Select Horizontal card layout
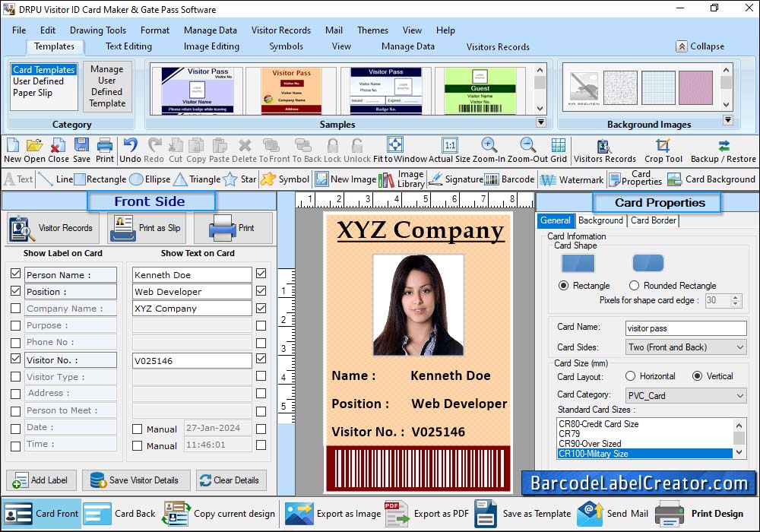The height and width of the screenshot is (532, 760). pyautogui.click(x=630, y=376)
